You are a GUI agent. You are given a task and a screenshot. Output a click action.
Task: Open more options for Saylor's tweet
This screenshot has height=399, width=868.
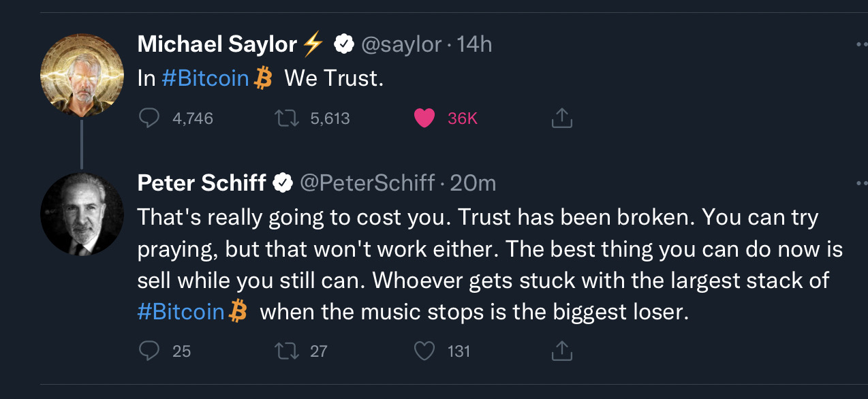coord(861,45)
